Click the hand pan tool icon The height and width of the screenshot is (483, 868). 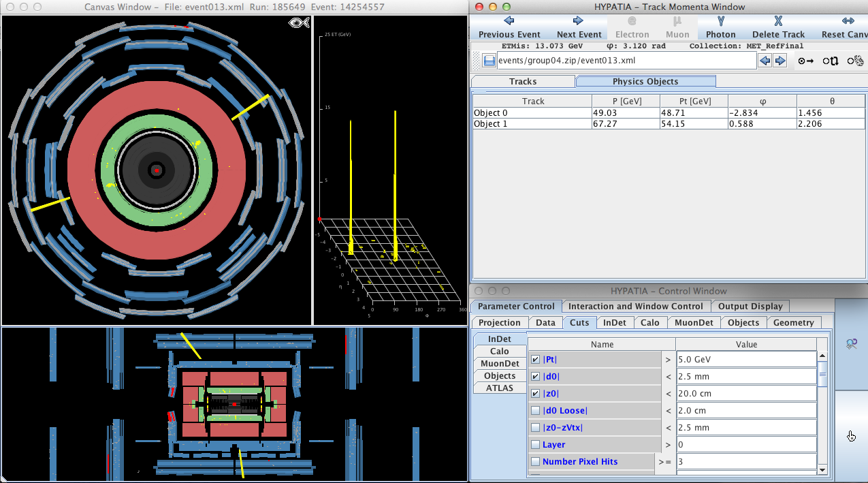pos(851,436)
